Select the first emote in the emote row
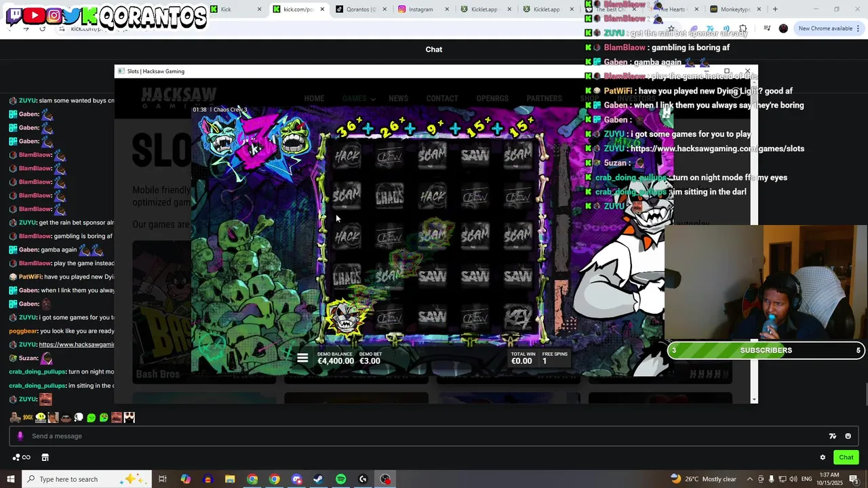The height and width of the screenshot is (488, 868). (15, 418)
